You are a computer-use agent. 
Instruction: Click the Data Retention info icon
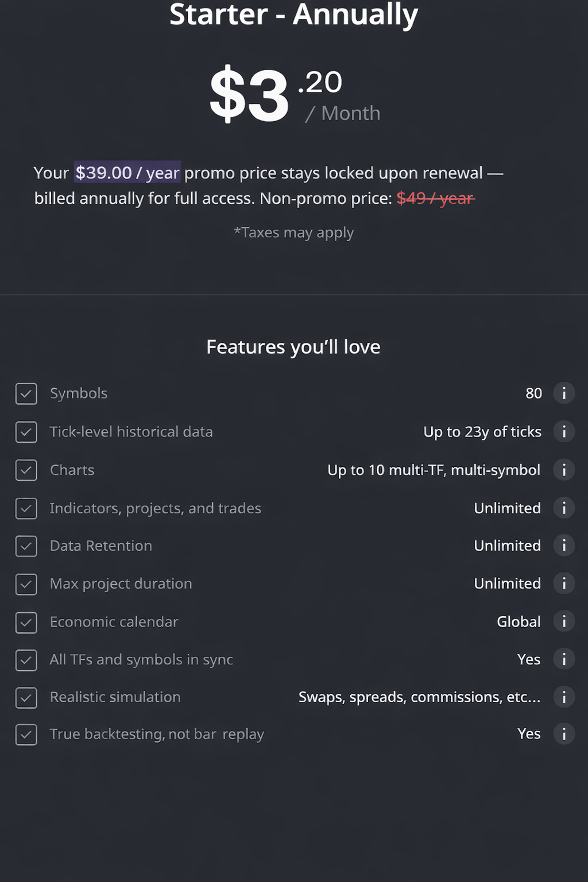[564, 546]
